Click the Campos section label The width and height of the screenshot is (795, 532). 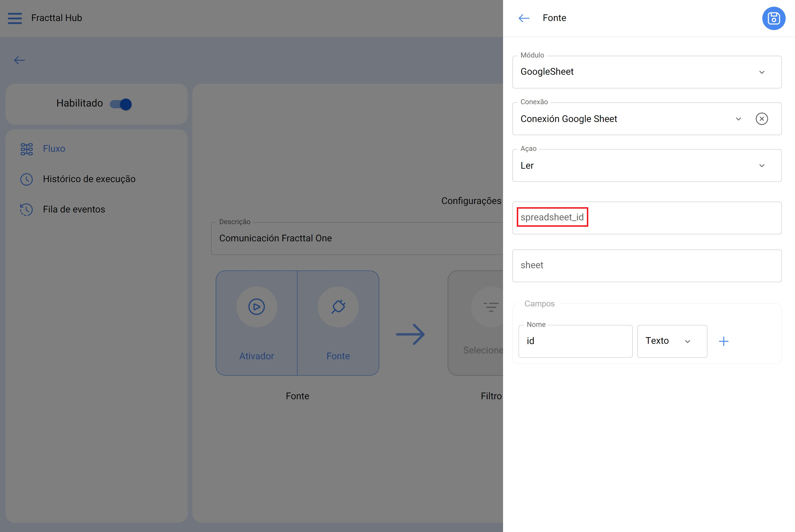coord(540,304)
